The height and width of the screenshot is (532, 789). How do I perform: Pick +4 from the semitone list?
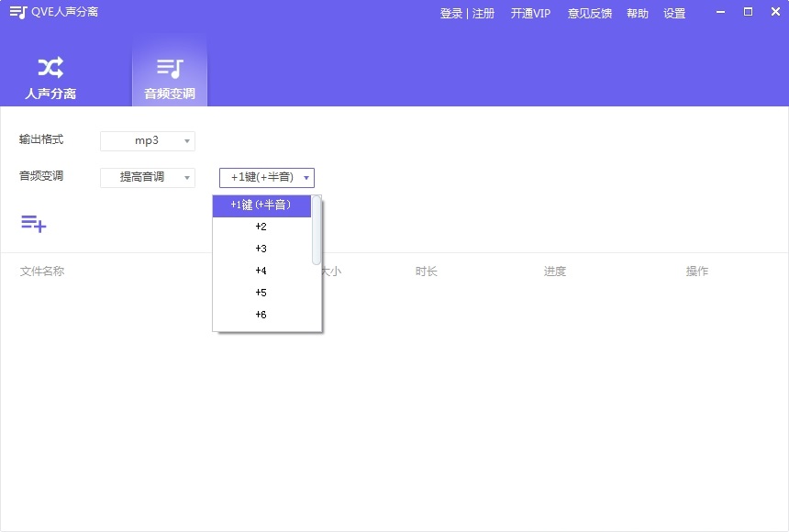(x=261, y=271)
